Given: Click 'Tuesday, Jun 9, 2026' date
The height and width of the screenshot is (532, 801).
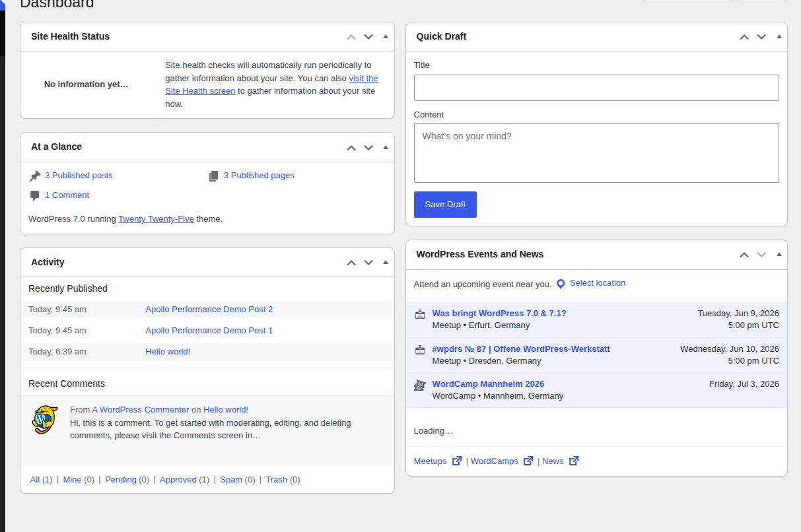Looking at the screenshot, I should [x=738, y=314].
